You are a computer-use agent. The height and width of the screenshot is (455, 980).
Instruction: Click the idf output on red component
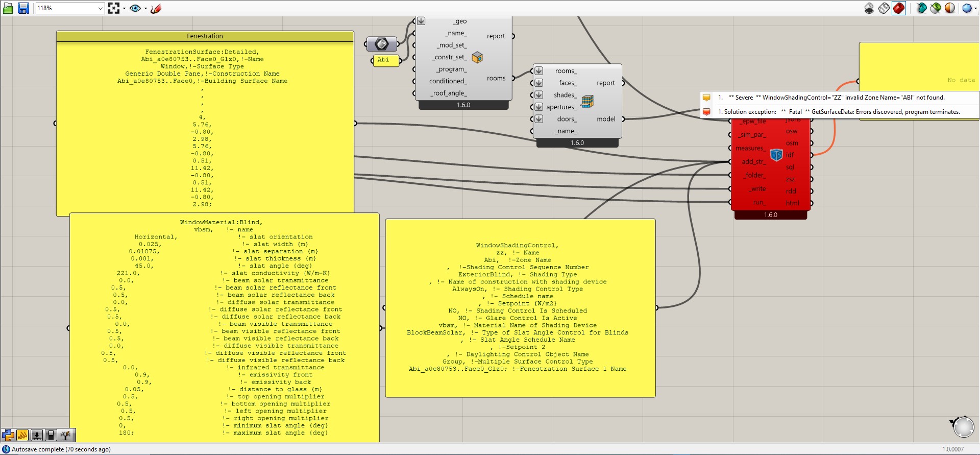click(790, 155)
